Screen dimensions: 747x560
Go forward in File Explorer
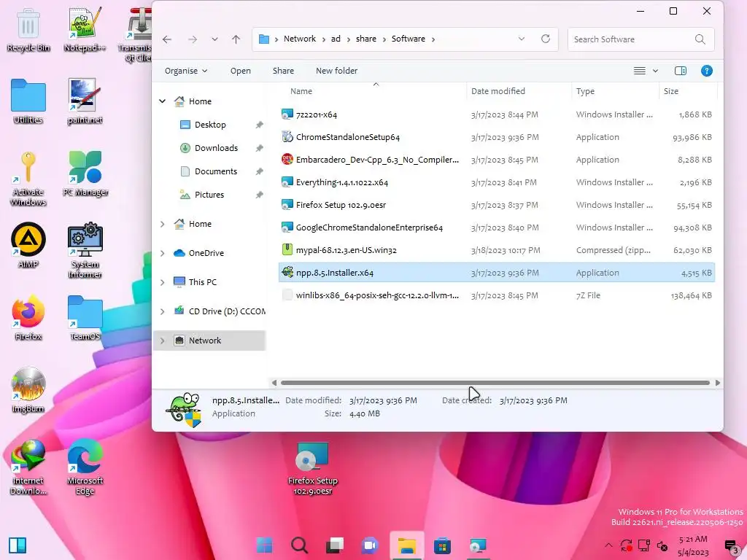[193, 39]
